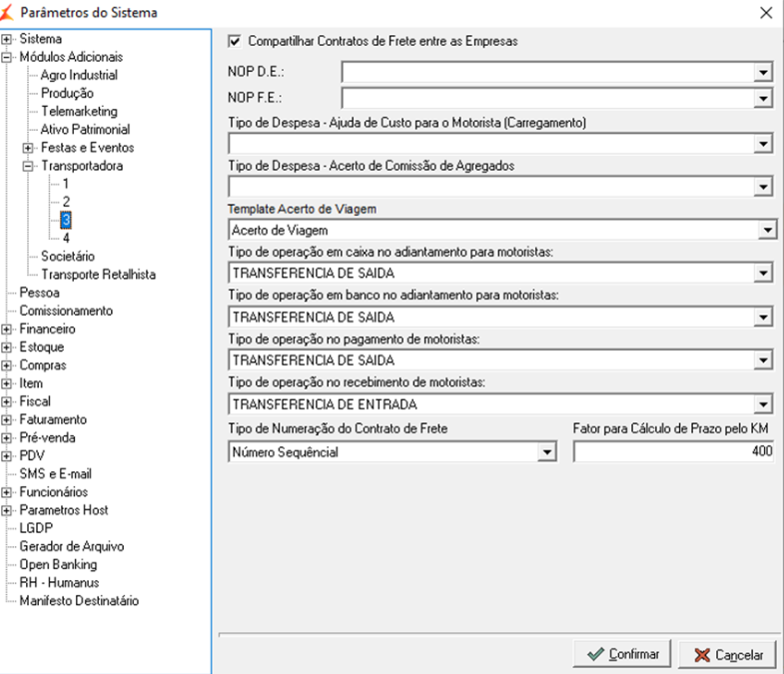
Task: Select Agro Industrial in the tree
Action: [79, 75]
